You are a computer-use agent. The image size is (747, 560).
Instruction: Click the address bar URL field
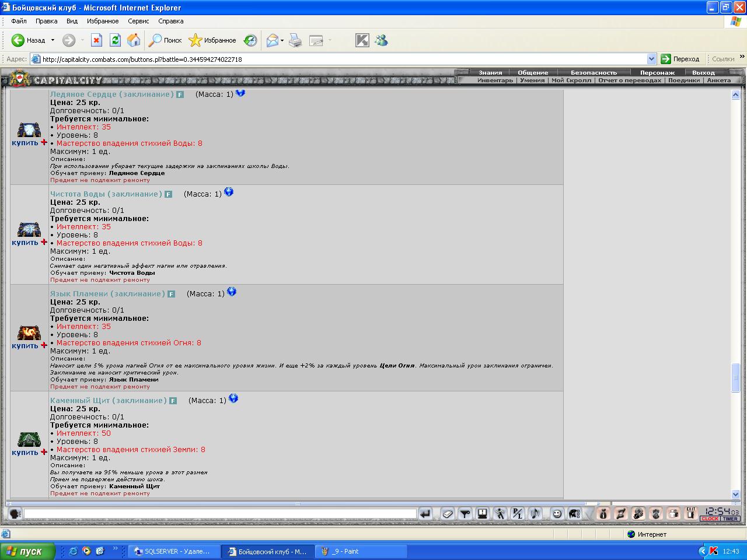[x=343, y=59]
